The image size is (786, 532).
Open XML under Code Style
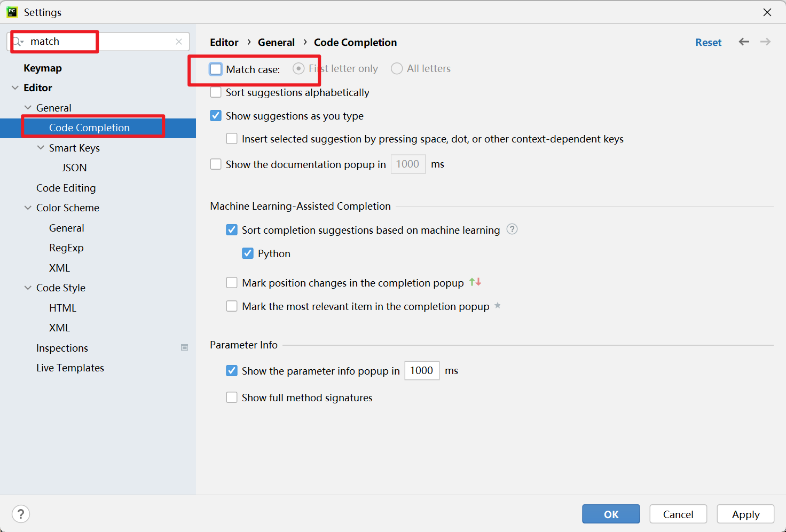tap(60, 328)
